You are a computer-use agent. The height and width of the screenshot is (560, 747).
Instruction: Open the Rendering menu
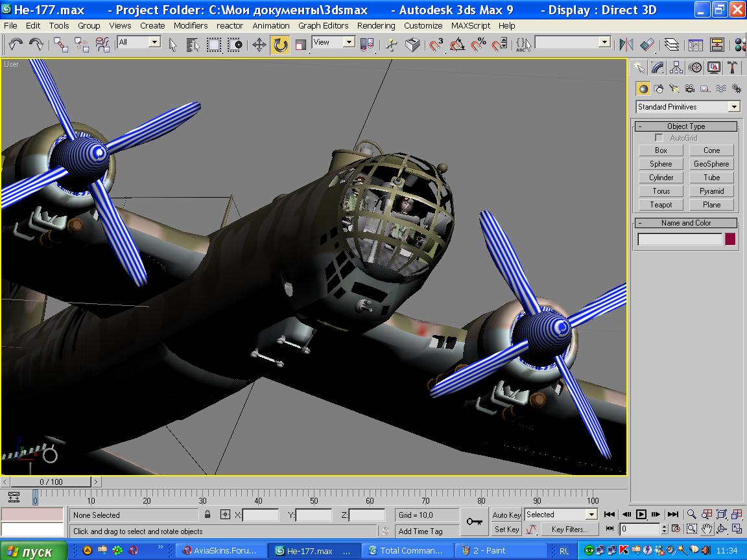tap(376, 25)
